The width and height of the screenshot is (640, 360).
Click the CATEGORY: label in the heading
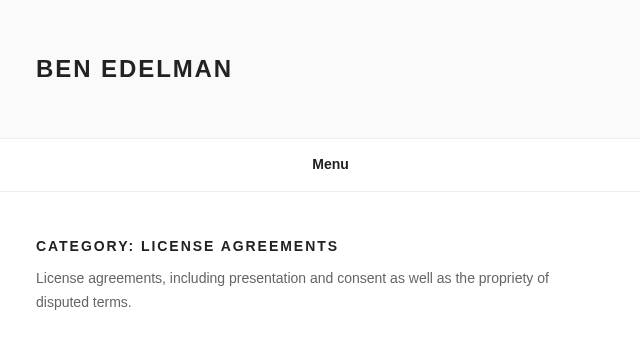(85, 246)
